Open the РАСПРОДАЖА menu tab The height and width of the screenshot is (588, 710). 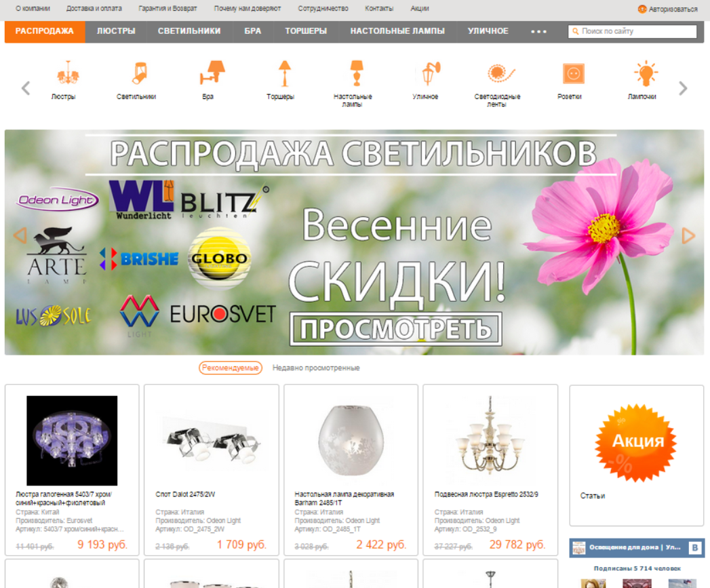coord(44,31)
